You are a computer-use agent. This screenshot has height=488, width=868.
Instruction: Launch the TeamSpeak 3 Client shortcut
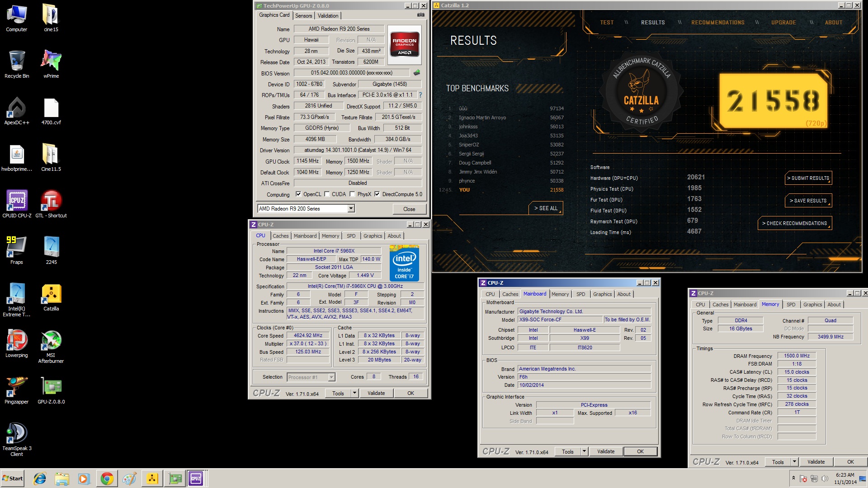pyautogui.click(x=17, y=440)
